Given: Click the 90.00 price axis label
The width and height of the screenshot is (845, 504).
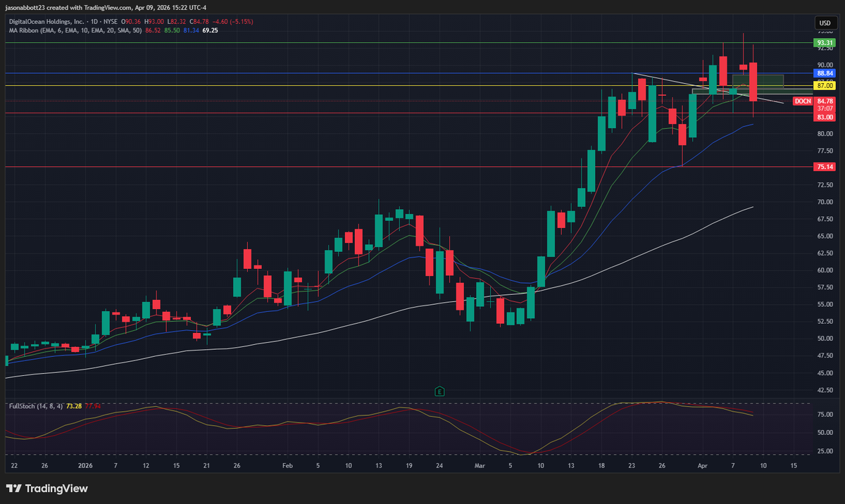Looking at the screenshot, I should coord(825,65).
